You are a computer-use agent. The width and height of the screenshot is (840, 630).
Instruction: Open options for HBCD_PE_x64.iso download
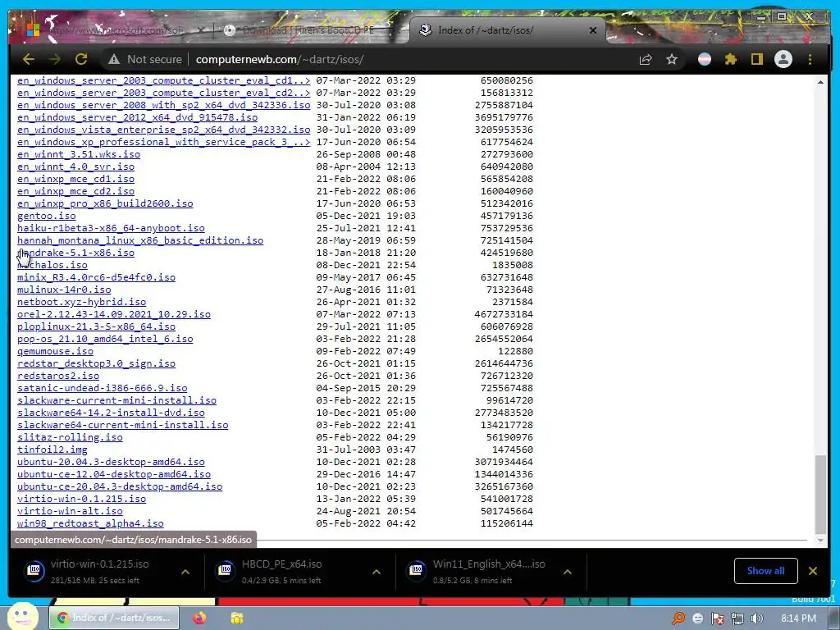tap(377, 572)
